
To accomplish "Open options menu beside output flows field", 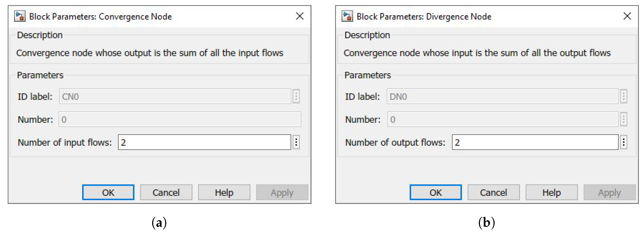I will coord(624,142).
